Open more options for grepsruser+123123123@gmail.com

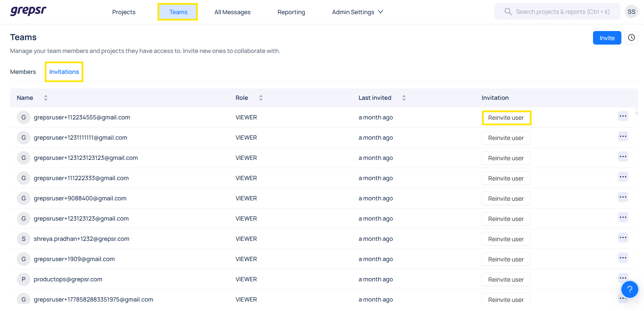click(x=623, y=218)
